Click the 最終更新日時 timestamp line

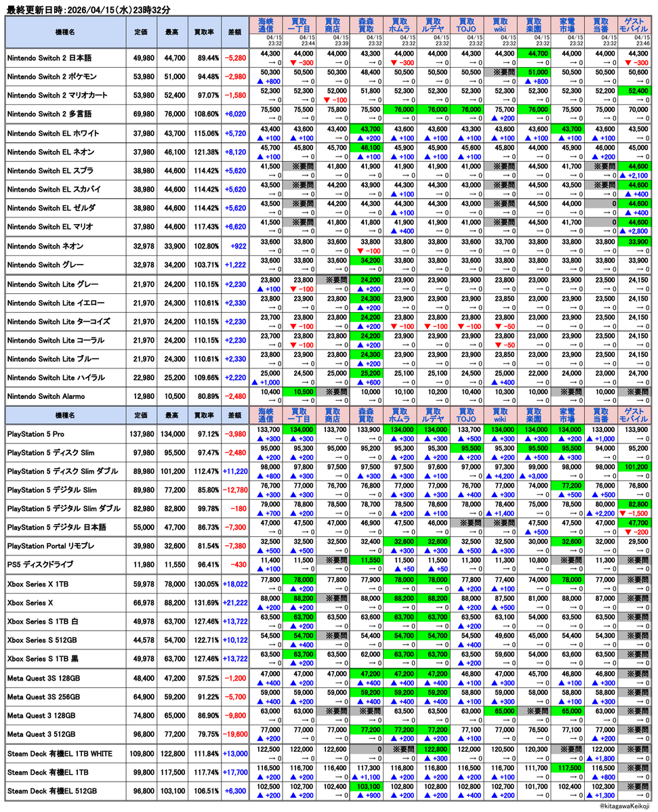(x=88, y=9)
